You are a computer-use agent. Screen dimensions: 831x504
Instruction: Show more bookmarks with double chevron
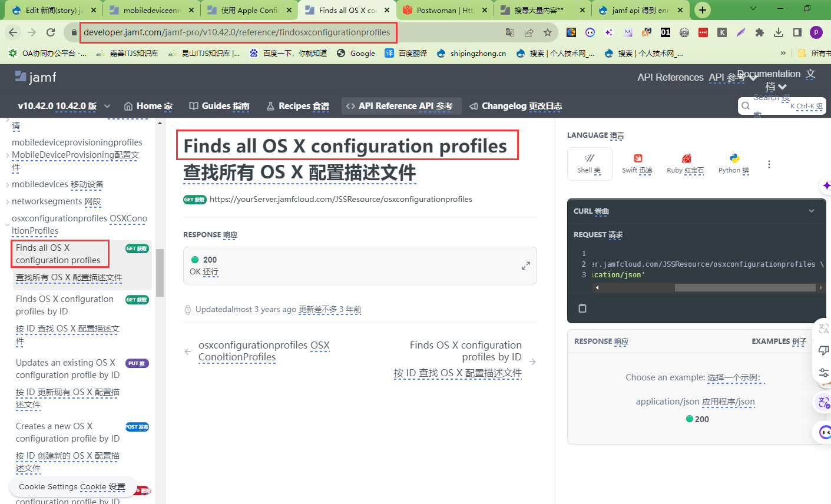pos(783,53)
